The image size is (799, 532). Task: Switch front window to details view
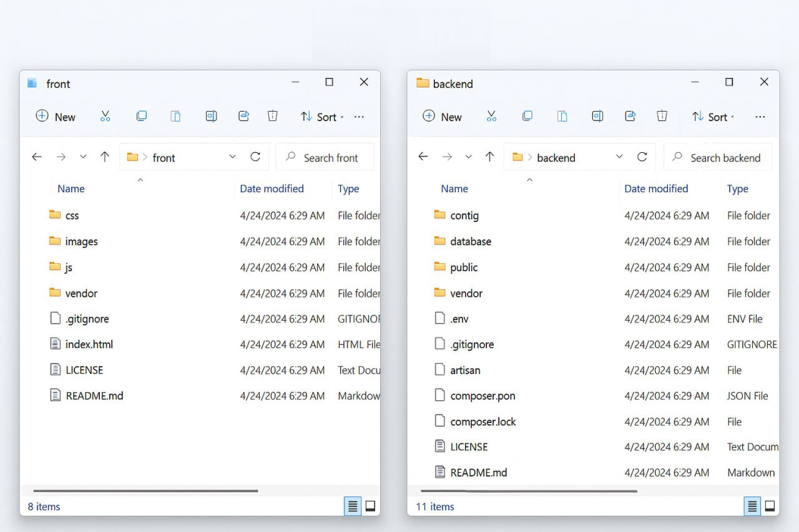(x=353, y=506)
